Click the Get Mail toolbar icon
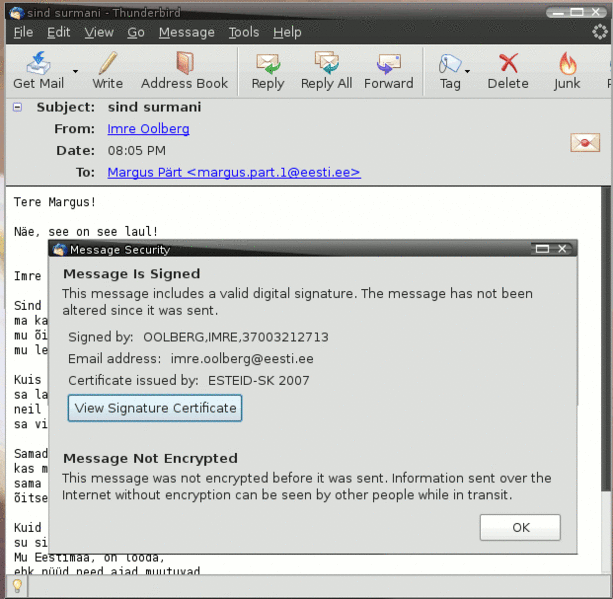 coord(38,63)
